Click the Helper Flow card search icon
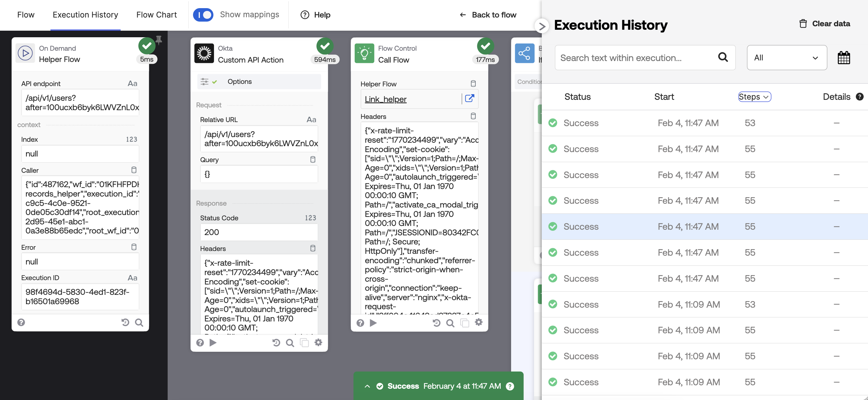Screen dimensions: 868x400 [x=139, y=323]
